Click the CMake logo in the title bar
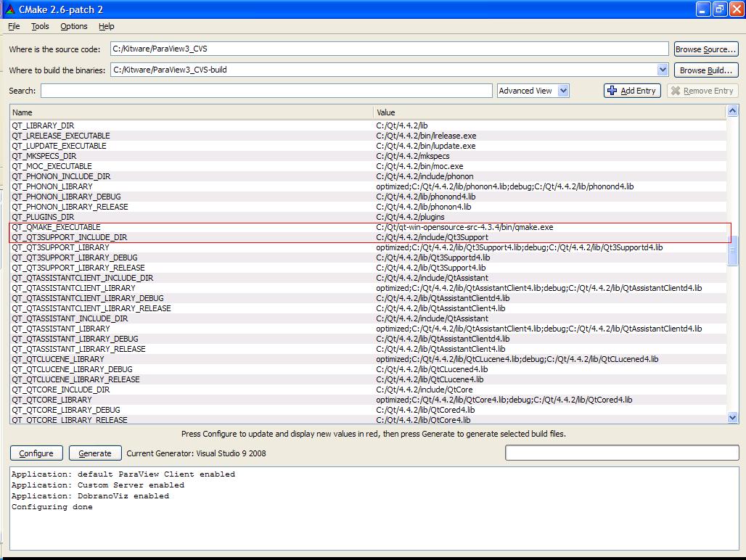The image size is (746, 560). (10, 9)
